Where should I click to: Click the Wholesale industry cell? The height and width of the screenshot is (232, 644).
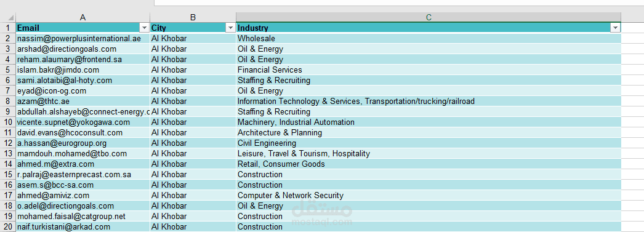(x=429, y=39)
